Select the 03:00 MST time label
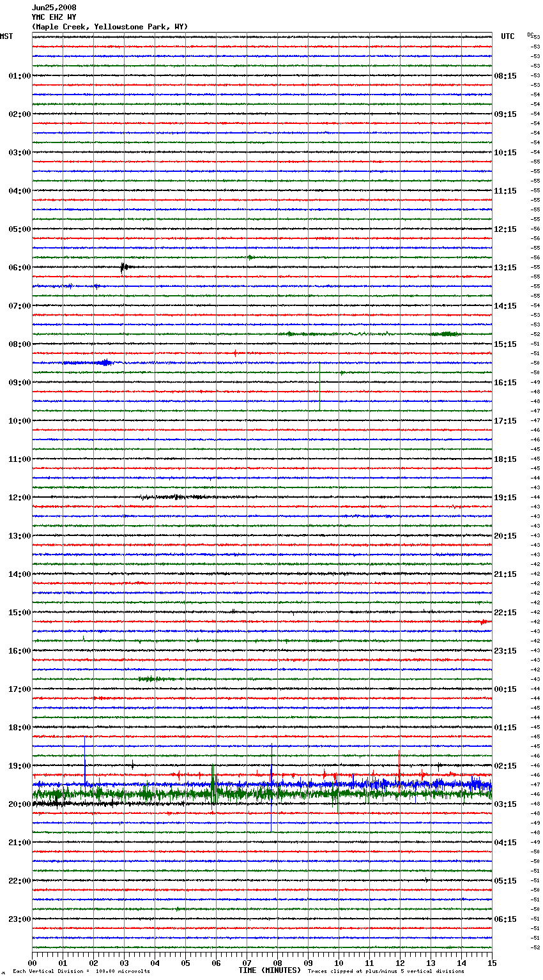The width and height of the screenshot is (543, 980). coord(20,153)
